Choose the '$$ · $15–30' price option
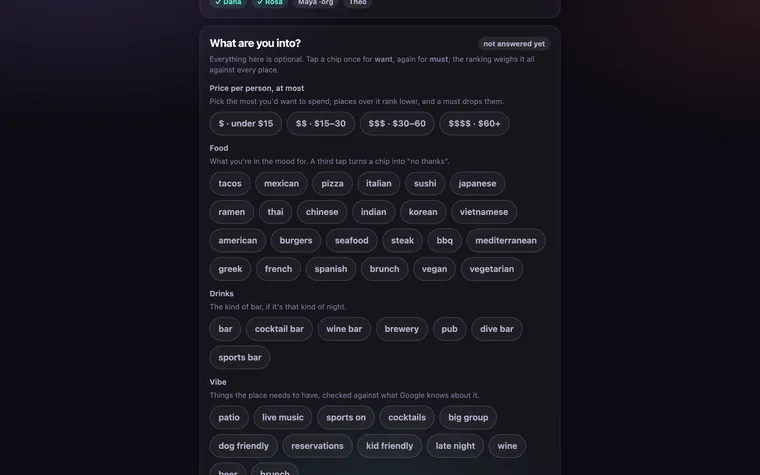Viewport: 760px width, 475px height. coord(320,124)
